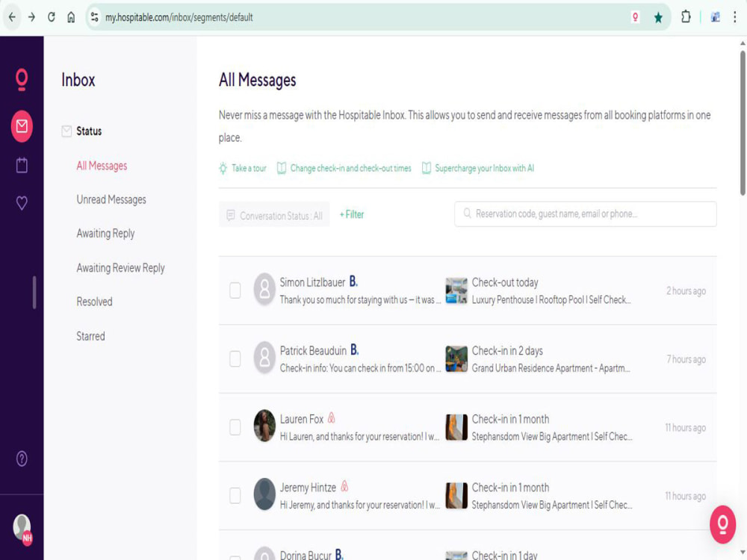This screenshot has width=747, height=560.
Task: Reload the page
Action: click(x=52, y=17)
